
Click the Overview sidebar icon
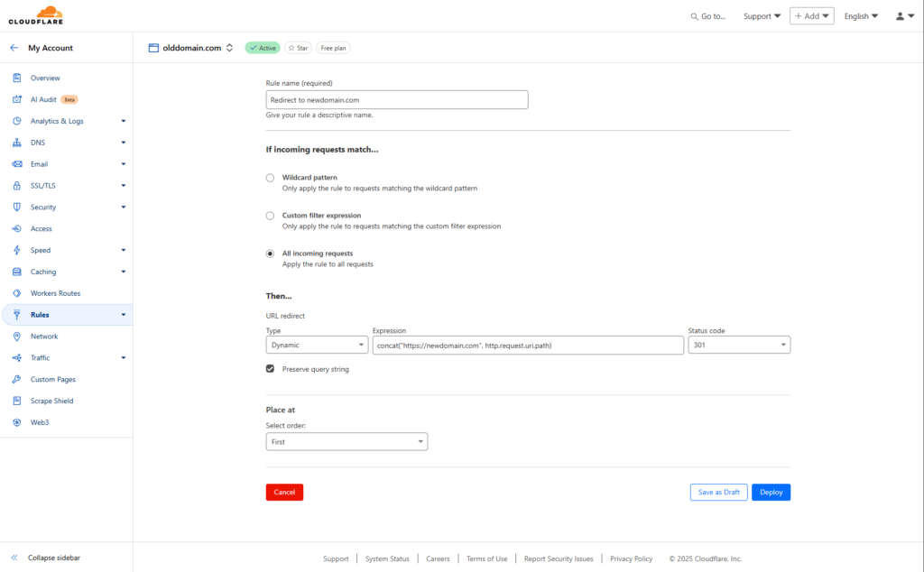point(17,78)
